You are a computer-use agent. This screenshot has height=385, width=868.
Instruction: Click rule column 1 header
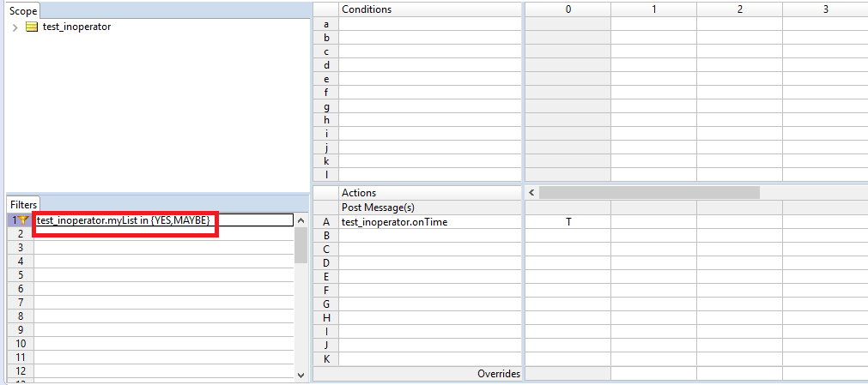point(653,9)
